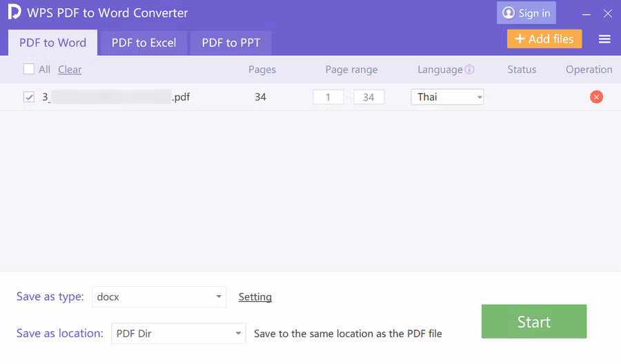Start the conversion with the Start button
The image size is (621, 364).
534,321
